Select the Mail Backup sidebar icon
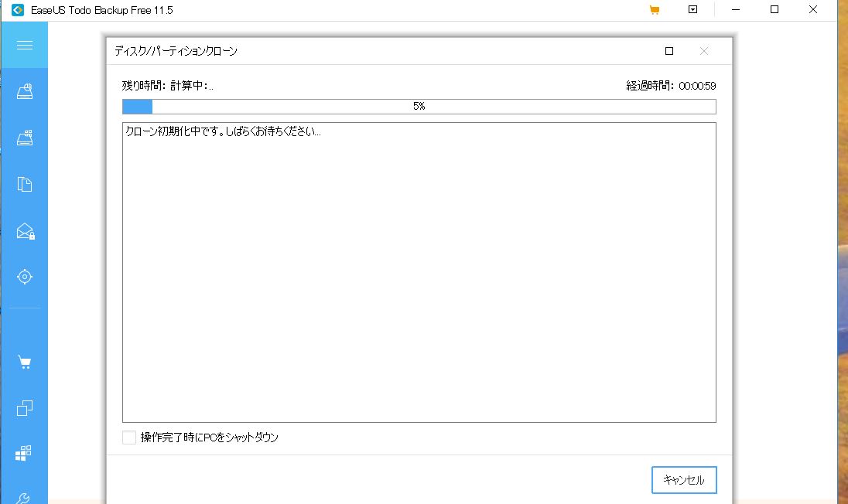Screen dimensions: 848x504 26,231
